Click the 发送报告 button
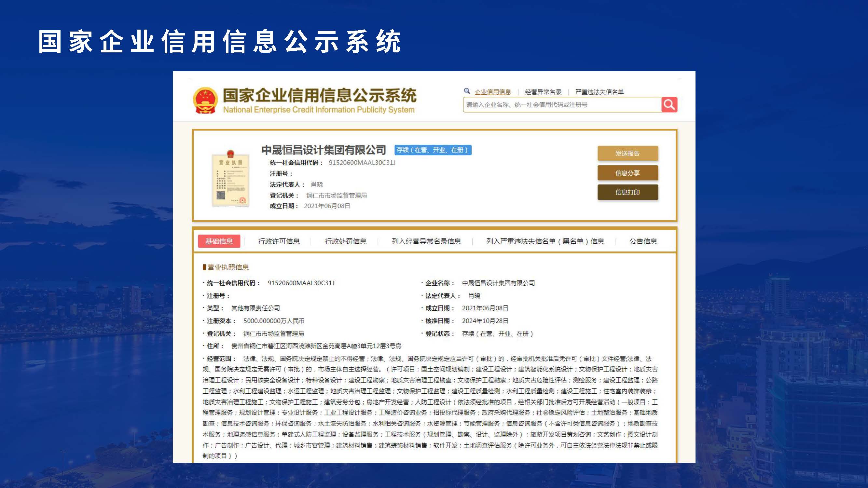This screenshot has width=868, height=488. (x=628, y=153)
